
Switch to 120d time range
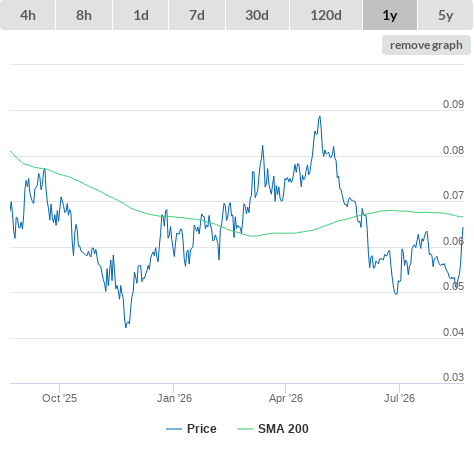(x=326, y=15)
